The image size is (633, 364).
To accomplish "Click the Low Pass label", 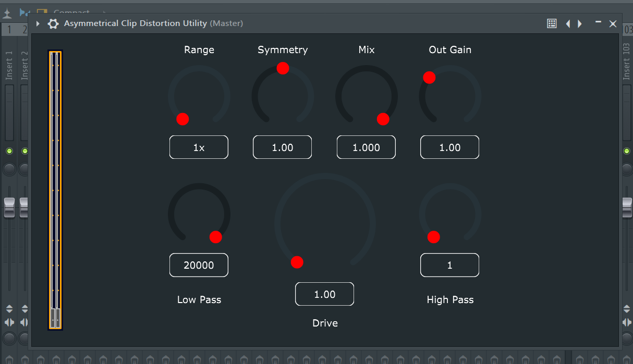I will click(199, 299).
